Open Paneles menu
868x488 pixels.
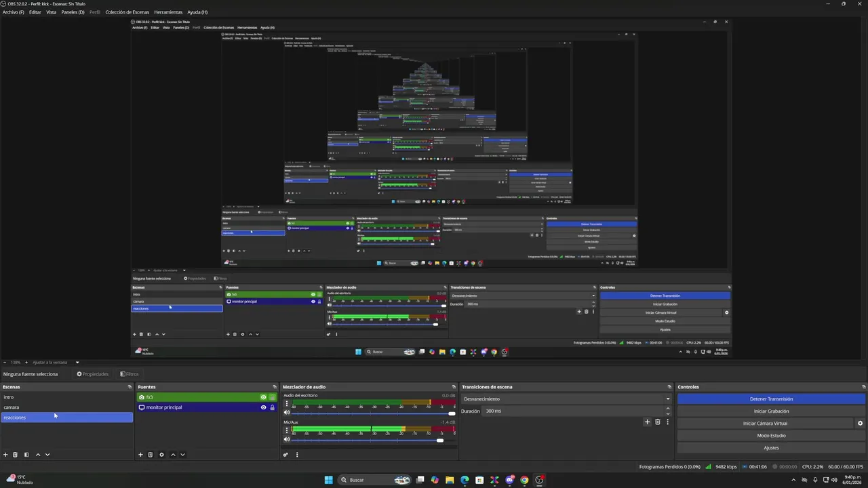click(x=73, y=12)
